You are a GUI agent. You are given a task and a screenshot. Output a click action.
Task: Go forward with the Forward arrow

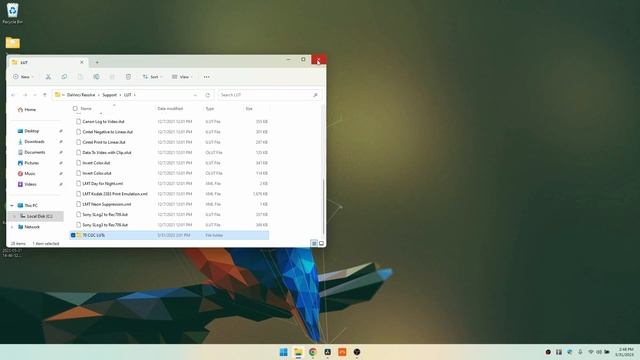click(25, 95)
